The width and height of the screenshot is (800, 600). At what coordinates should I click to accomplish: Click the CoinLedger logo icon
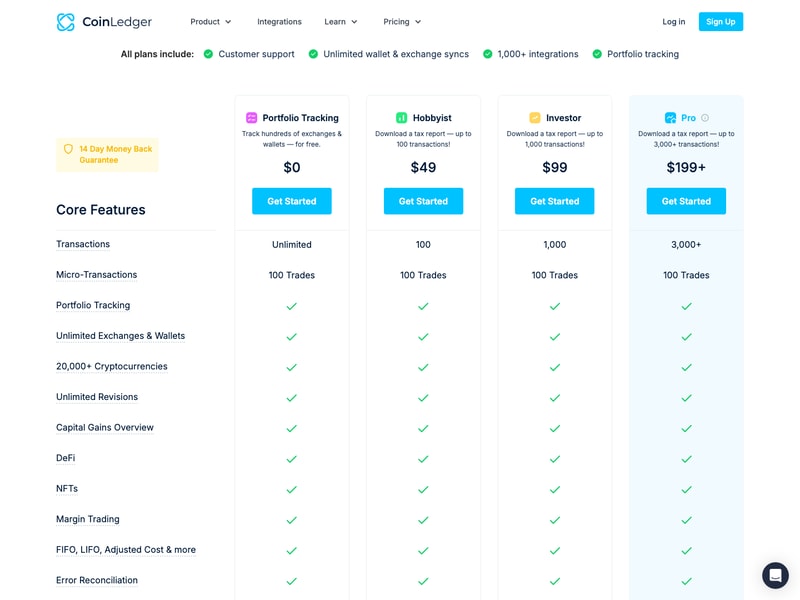65,22
